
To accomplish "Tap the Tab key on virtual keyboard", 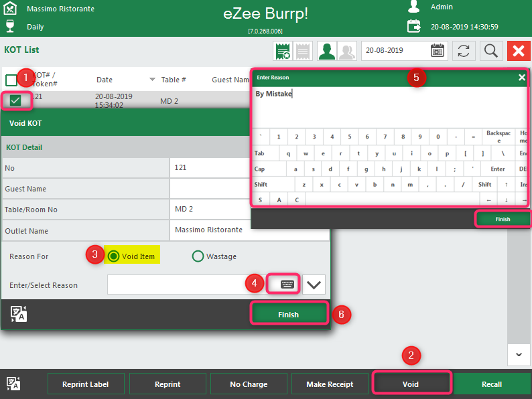I will click(265, 153).
